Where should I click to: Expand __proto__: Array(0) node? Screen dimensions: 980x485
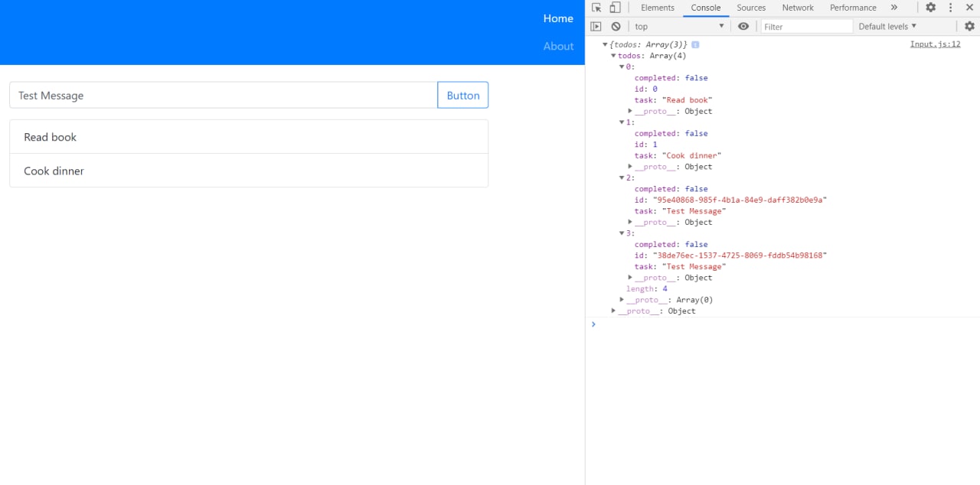[622, 300]
